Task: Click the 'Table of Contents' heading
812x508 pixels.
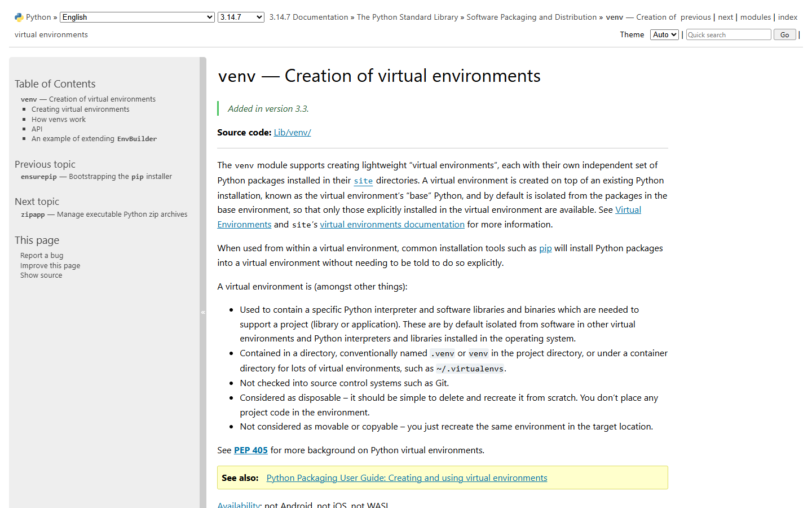Action: point(55,84)
